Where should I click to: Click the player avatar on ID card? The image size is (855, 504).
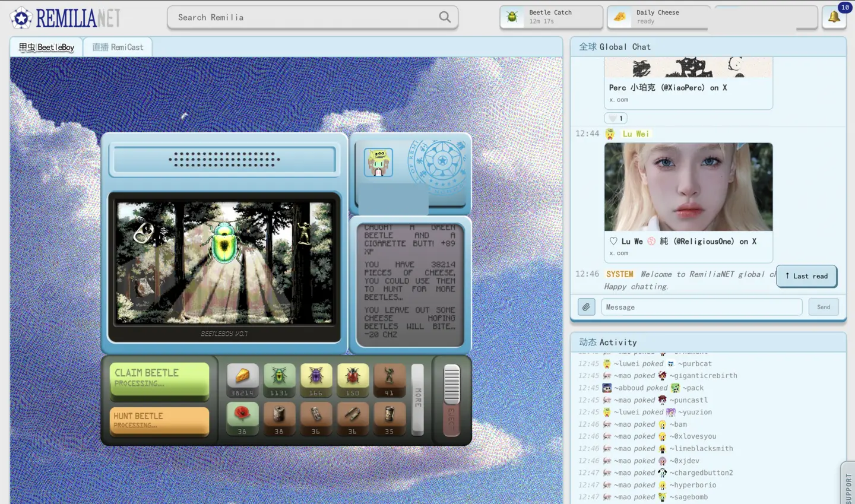(x=378, y=163)
